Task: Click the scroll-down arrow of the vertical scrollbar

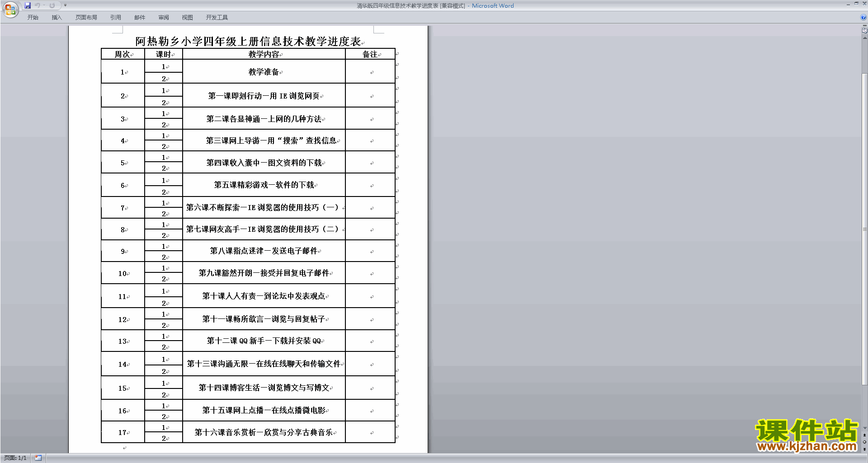Action: tap(864, 428)
